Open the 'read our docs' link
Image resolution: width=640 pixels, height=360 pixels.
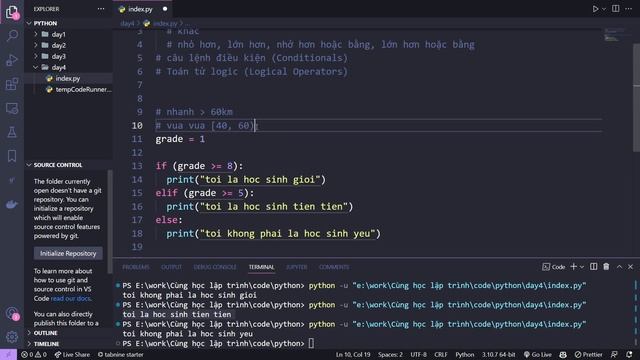coord(71,298)
